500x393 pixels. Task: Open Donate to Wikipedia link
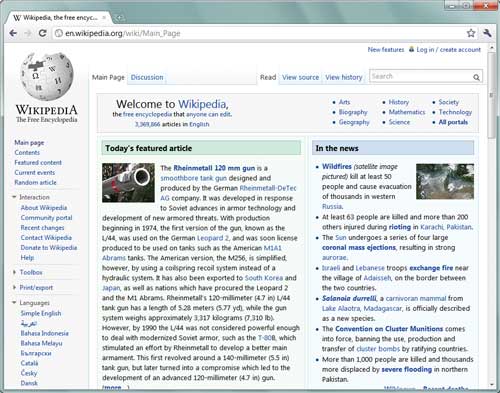[49, 248]
